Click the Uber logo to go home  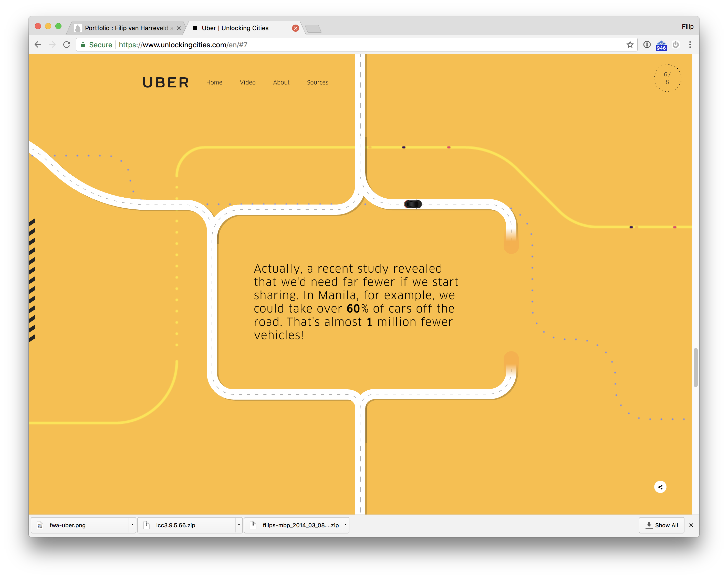[166, 82]
